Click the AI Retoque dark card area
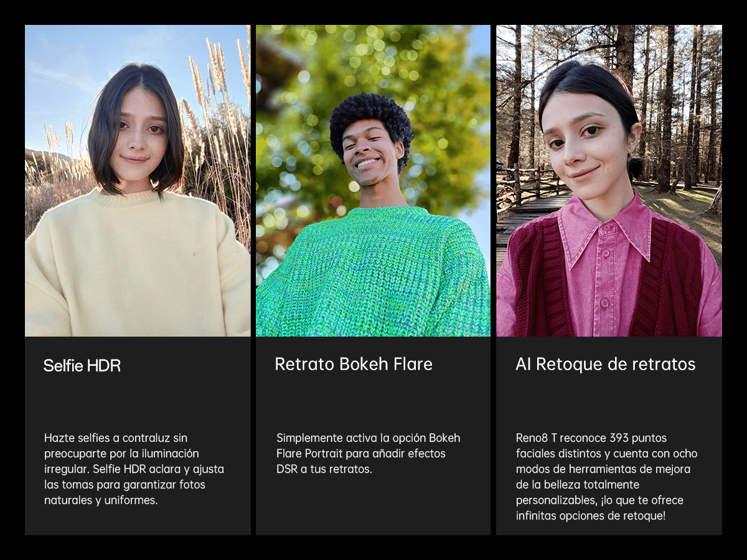This screenshot has width=747, height=560. (x=609, y=436)
